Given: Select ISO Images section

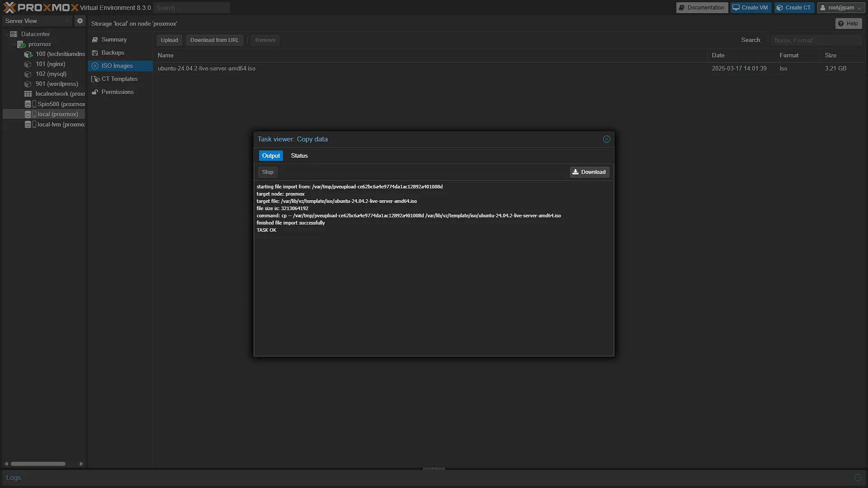Looking at the screenshot, I should point(120,66).
